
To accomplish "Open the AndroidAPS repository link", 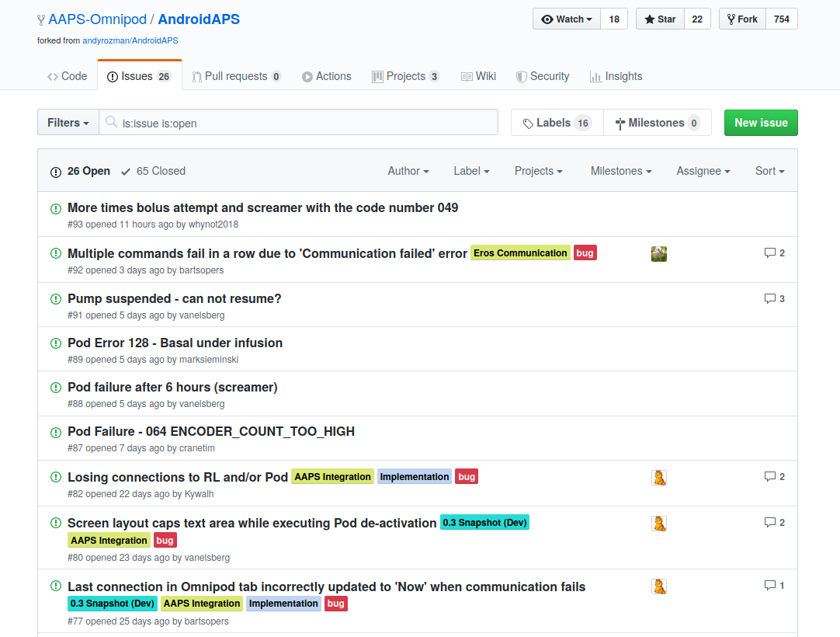I will (199, 19).
